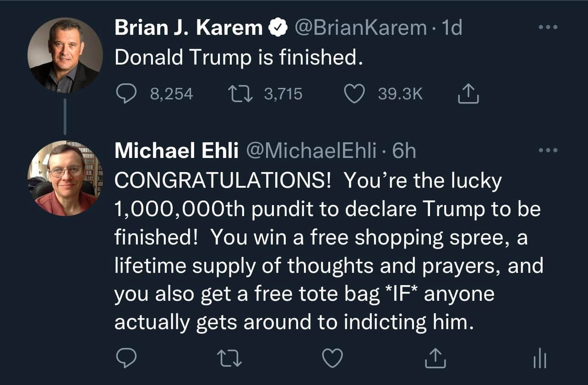Share Brian J. Karem's tweet
This screenshot has width=588, height=385.
[x=468, y=94]
